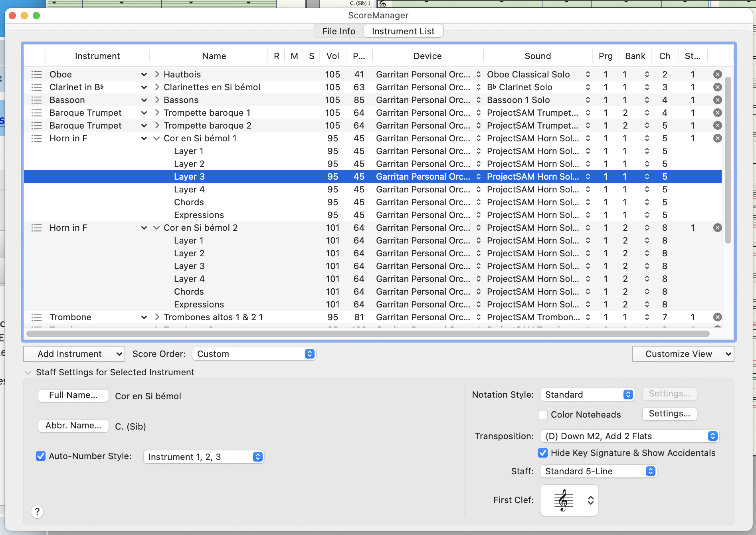Viewport: 756px width, 535px height.
Task: Expand the Hautbois layers disclosure arrow
Action: tap(157, 75)
